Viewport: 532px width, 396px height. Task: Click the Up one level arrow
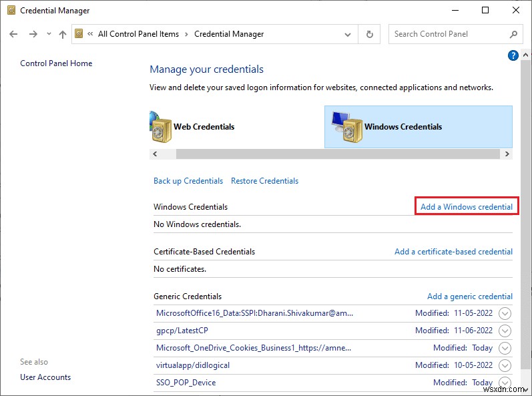point(62,34)
